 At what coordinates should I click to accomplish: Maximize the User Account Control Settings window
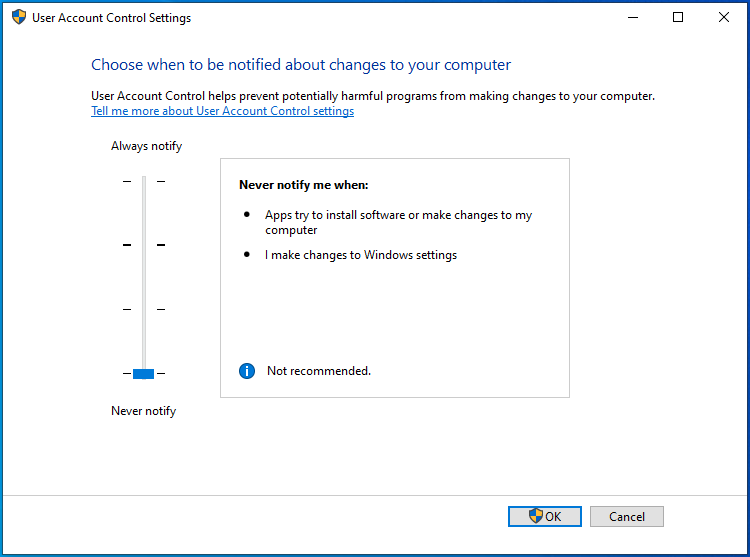pos(679,17)
